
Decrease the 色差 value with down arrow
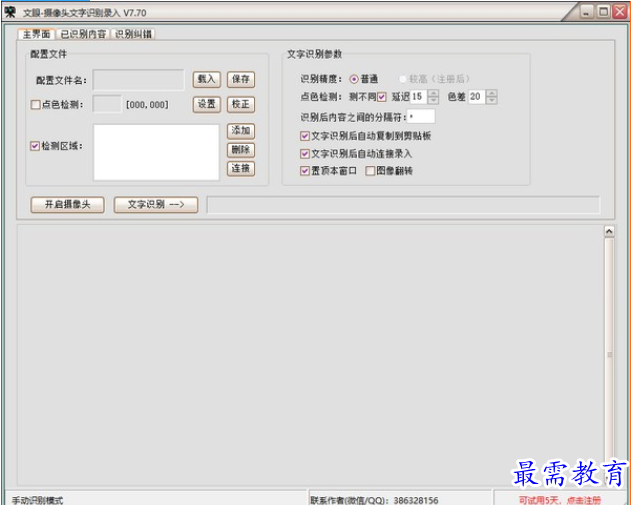pos(492,100)
